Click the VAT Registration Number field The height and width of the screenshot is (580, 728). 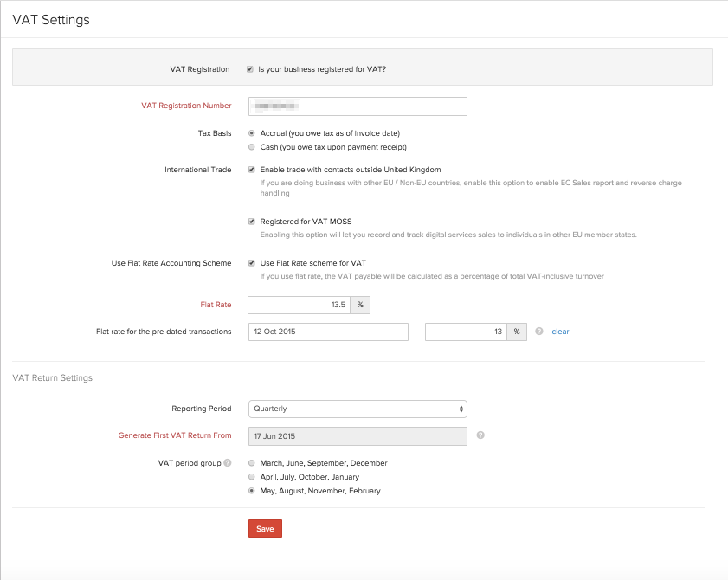(x=358, y=106)
